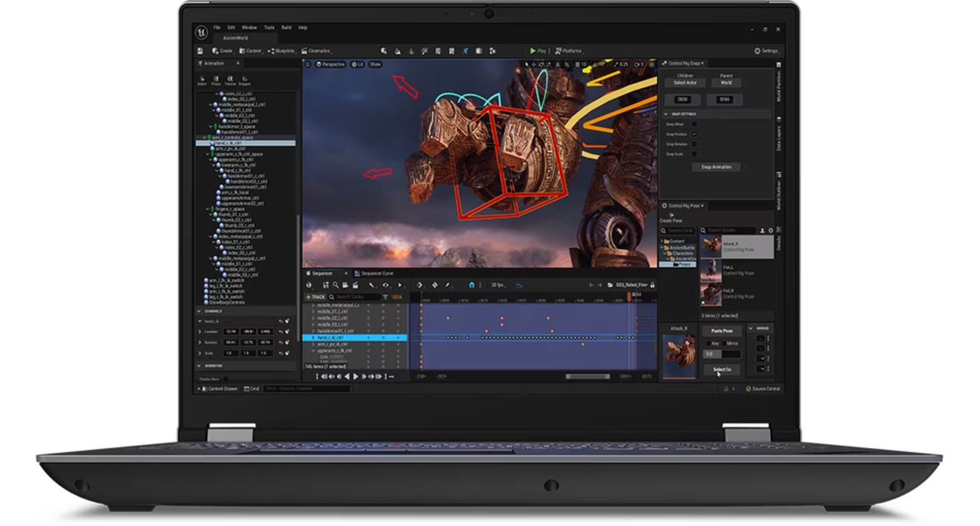The width and height of the screenshot is (980, 526).
Task: Toggle the Snap Scale checkbox
Action: pyautogui.click(x=694, y=154)
